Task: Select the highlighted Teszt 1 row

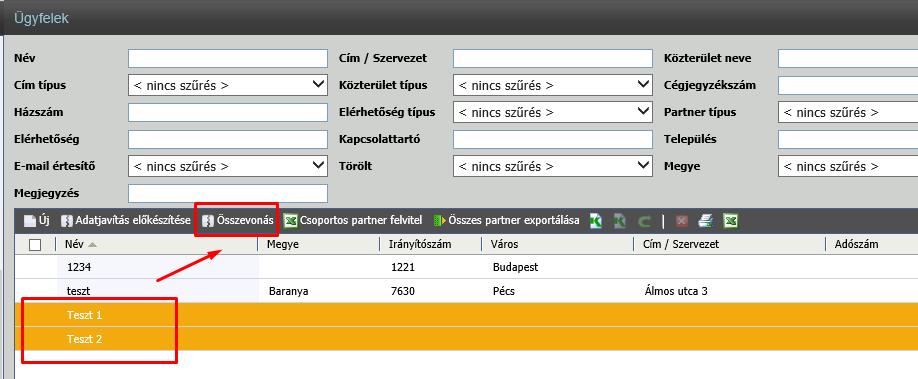Action: pos(466,315)
